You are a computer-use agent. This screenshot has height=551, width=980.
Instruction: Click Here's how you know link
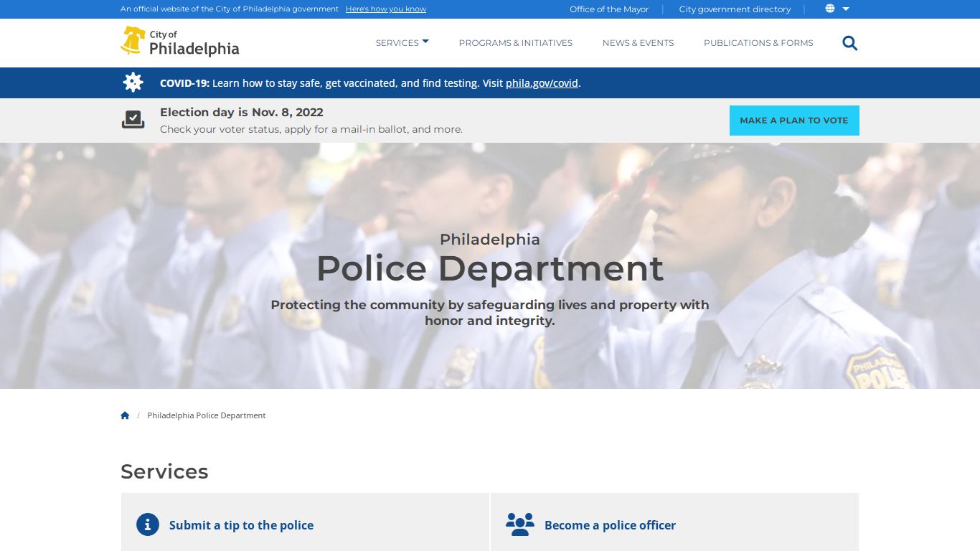tap(386, 9)
